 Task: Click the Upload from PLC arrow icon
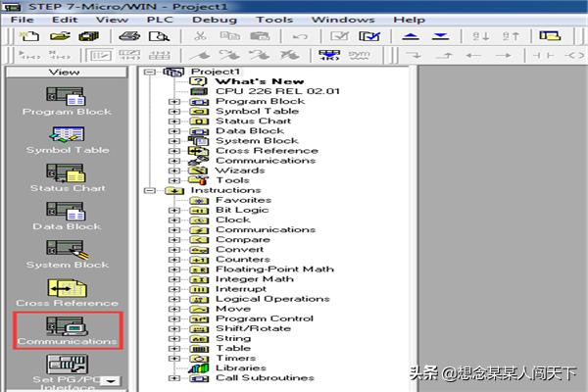(x=411, y=36)
